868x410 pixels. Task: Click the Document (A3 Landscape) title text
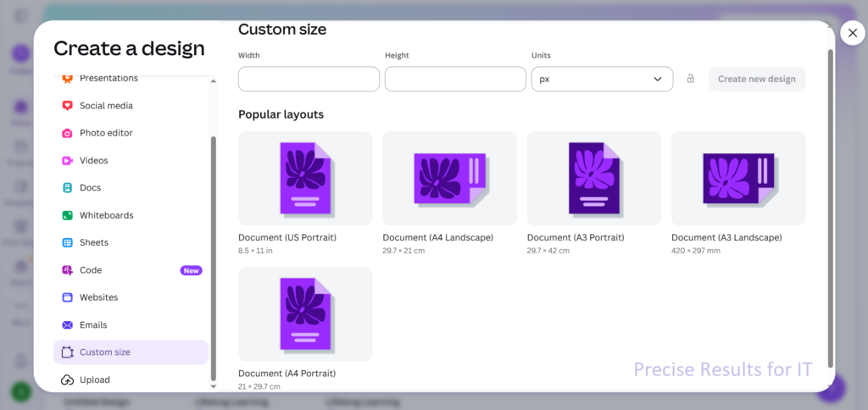point(726,237)
